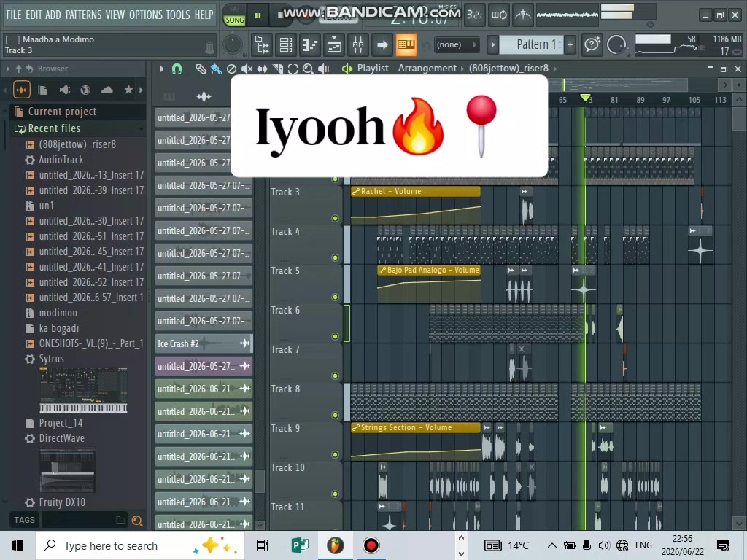Open Strings Section - Volume clip menu
This screenshot has height=560, width=747.
pyautogui.click(x=356, y=427)
